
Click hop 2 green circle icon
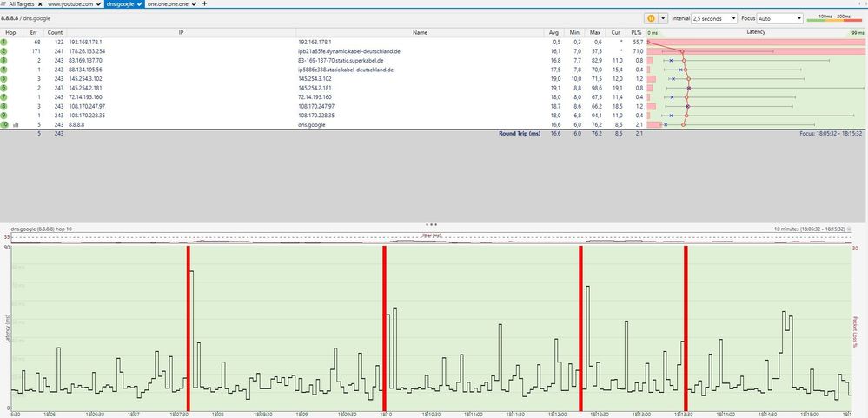[3, 51]
